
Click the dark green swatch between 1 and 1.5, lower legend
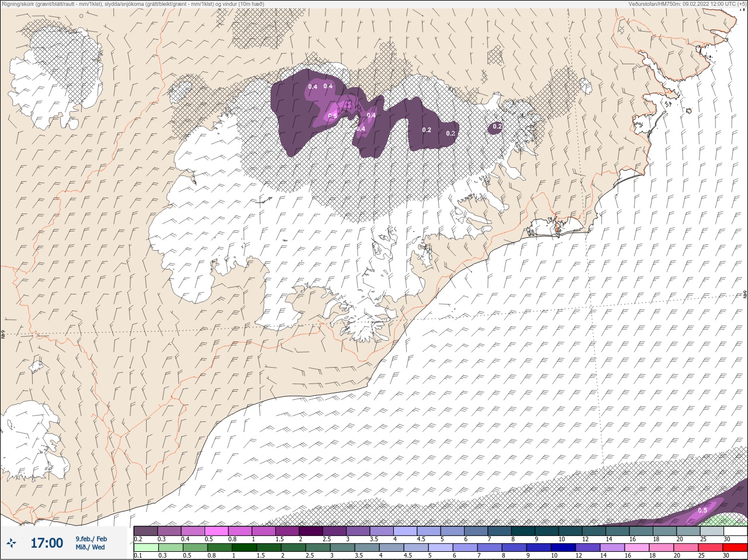(244, 547)
